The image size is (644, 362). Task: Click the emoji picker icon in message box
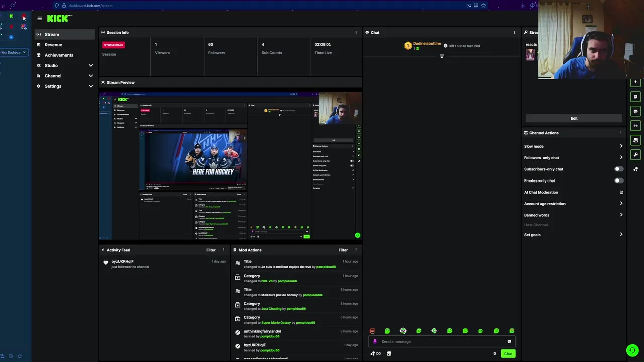pos(509,341)
